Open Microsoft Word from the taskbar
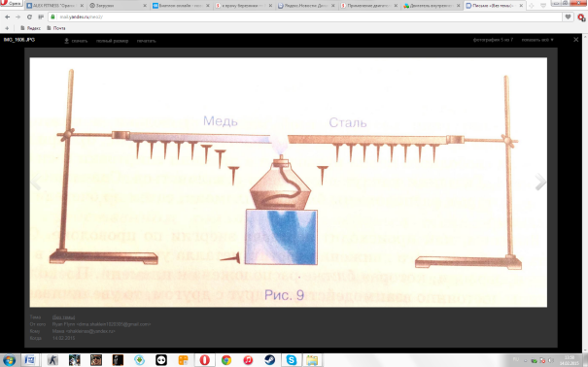This screenshot has height=367, width=588. click(30, 360)
